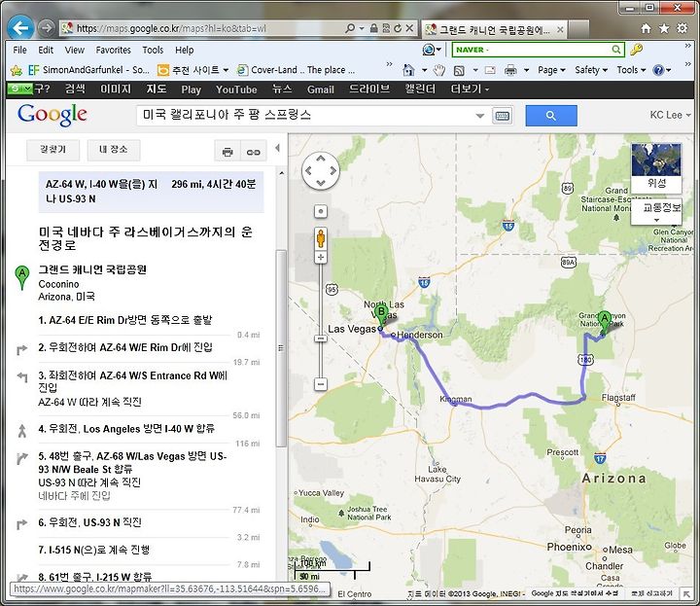Open the File menu
The image size is (700, 606).
tap(19, 50)
